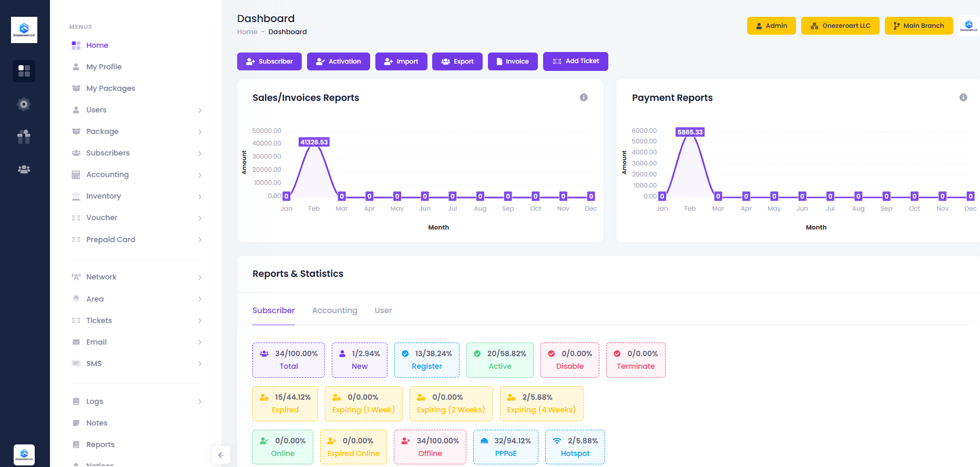Click the Subscribers group icon in sidebar

tap(76, 153)
